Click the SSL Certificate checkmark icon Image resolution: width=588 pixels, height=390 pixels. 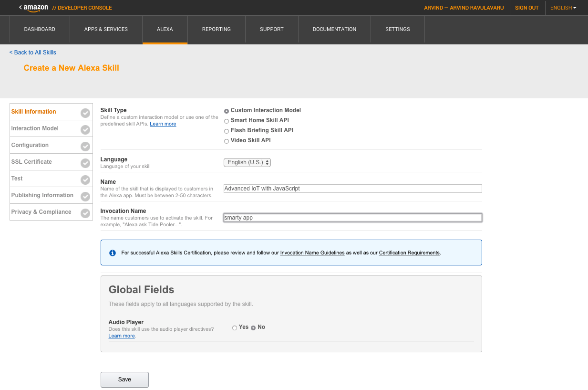(85, 163)
